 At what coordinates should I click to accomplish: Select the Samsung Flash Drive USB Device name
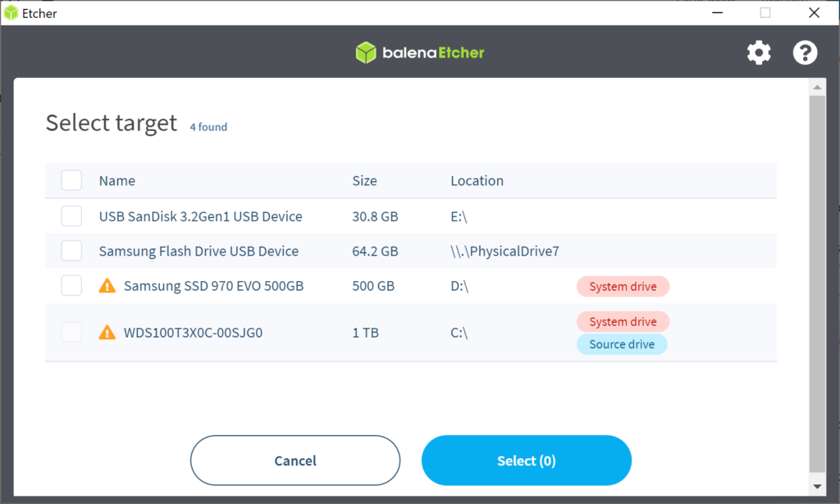coord(199,252)
